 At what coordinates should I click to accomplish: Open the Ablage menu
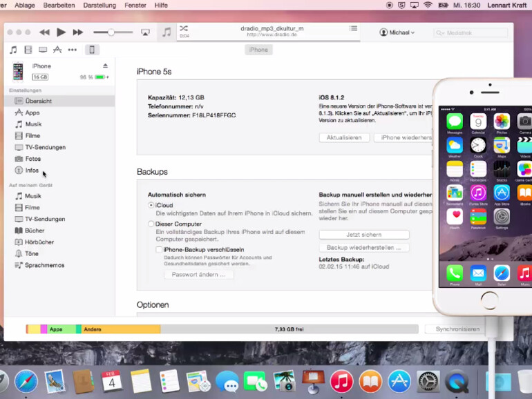pyautogui.click(x=25, y=6)
